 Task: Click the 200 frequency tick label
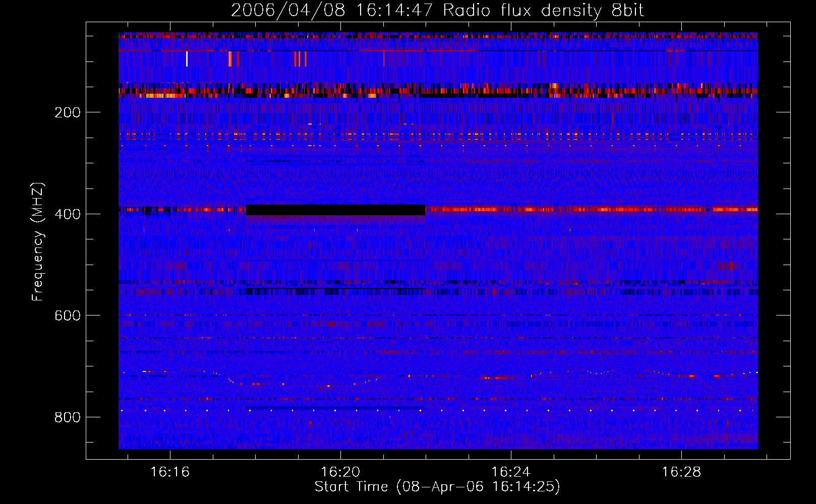(x=68, y=112)
